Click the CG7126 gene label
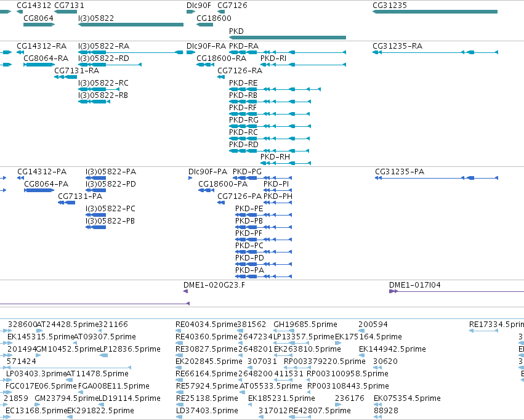524x420 pixels. tap(232, 6)
